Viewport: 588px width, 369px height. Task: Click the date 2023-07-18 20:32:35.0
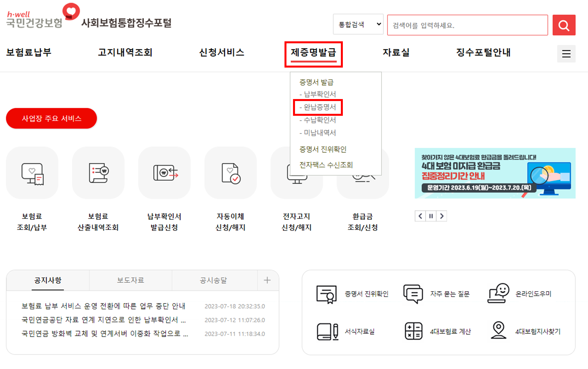point(235,306)
